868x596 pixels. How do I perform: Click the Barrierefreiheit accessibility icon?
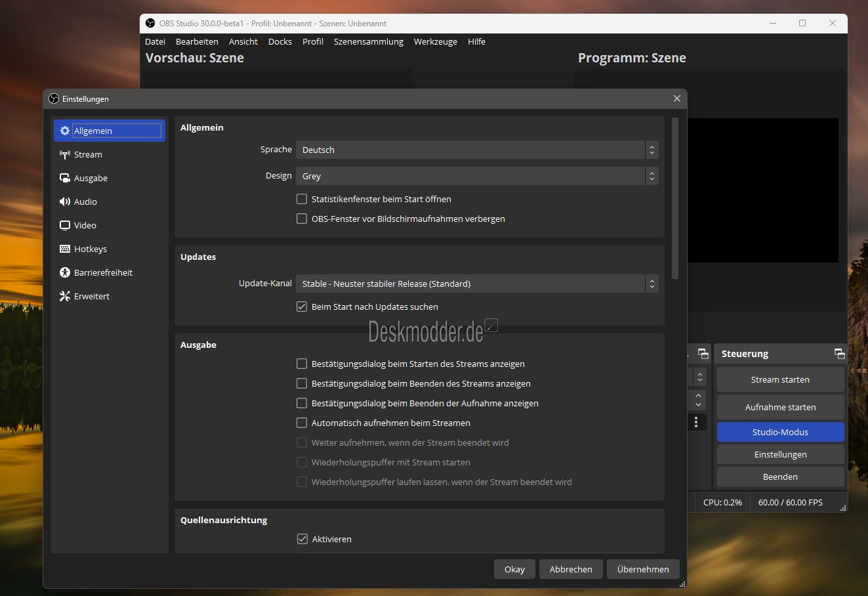(65, 272)
